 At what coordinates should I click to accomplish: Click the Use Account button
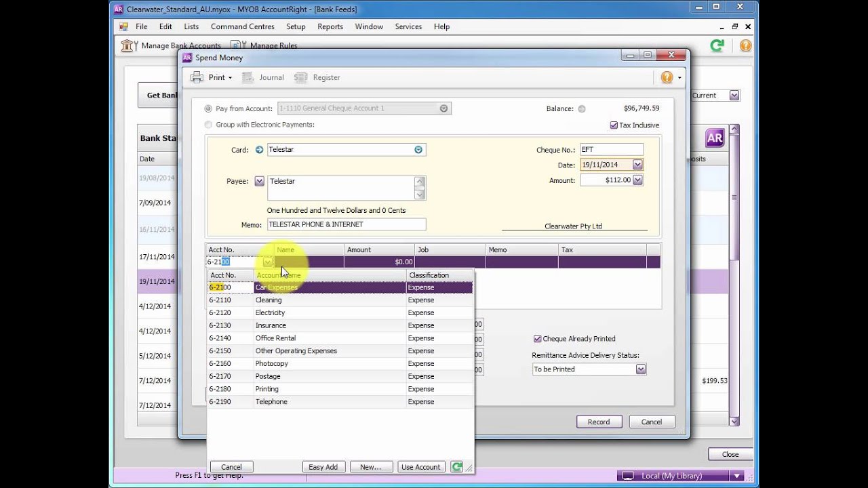pyautogui.click(x=421, y=467)
